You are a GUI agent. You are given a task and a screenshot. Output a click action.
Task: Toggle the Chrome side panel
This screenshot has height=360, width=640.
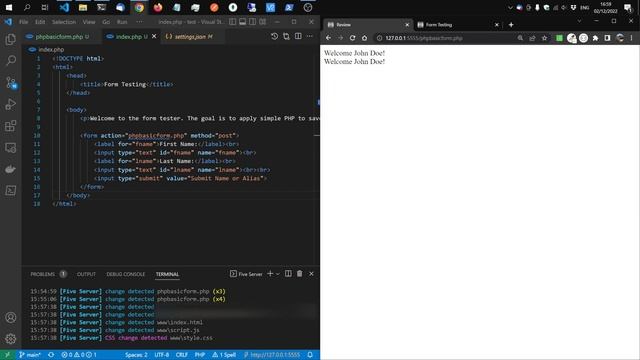[607, 38]
